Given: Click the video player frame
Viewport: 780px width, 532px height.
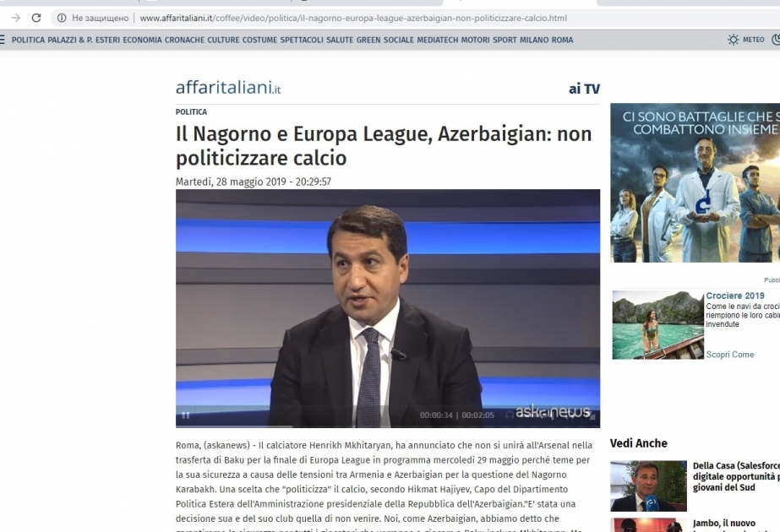Looking at the screenshot, I should (388, 308).
